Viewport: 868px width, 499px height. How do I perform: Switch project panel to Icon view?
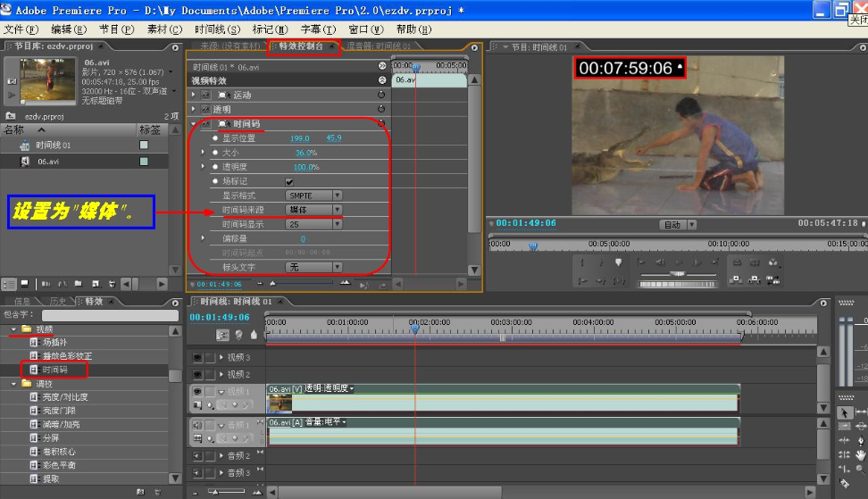(x=24, y=284)
